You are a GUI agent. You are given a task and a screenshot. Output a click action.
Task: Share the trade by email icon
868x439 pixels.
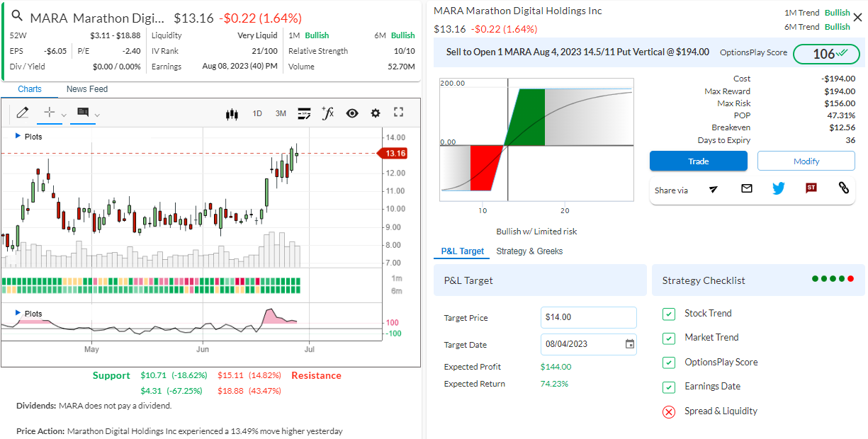pos(747,188)
